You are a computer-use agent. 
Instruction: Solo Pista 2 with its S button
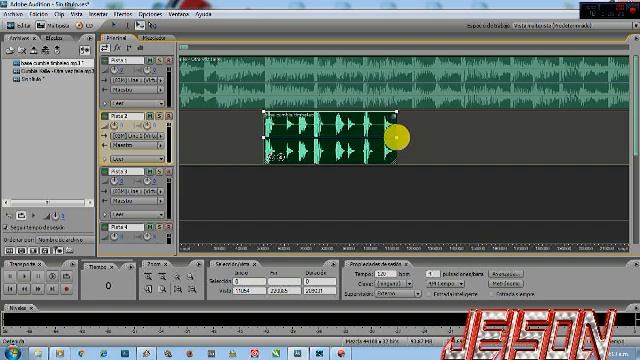tap(159, 116)
